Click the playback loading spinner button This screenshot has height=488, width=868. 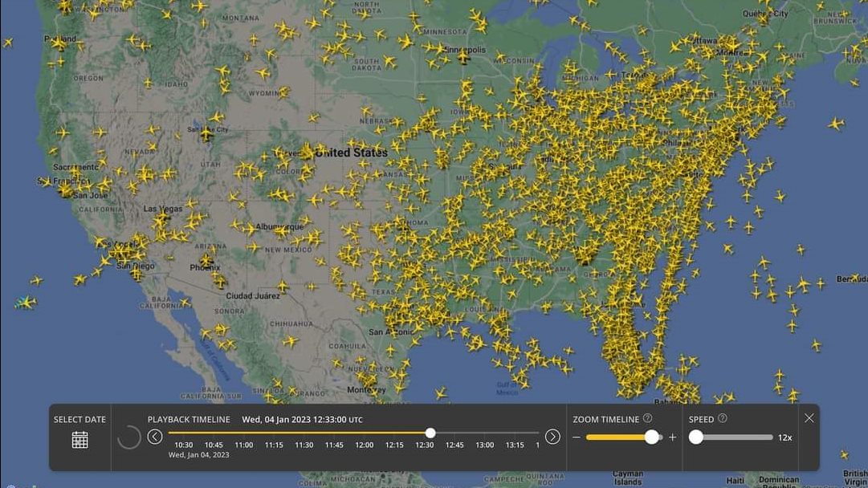(x=128, y=437)
